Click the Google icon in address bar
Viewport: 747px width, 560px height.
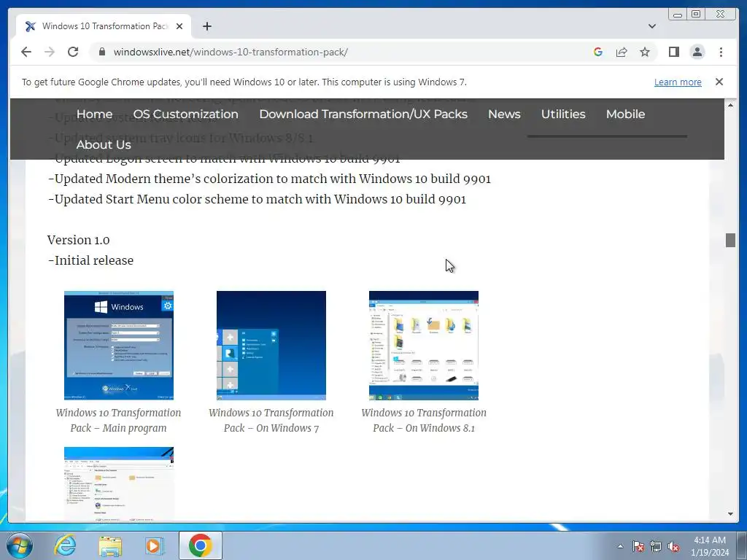(x=598, y=52)
